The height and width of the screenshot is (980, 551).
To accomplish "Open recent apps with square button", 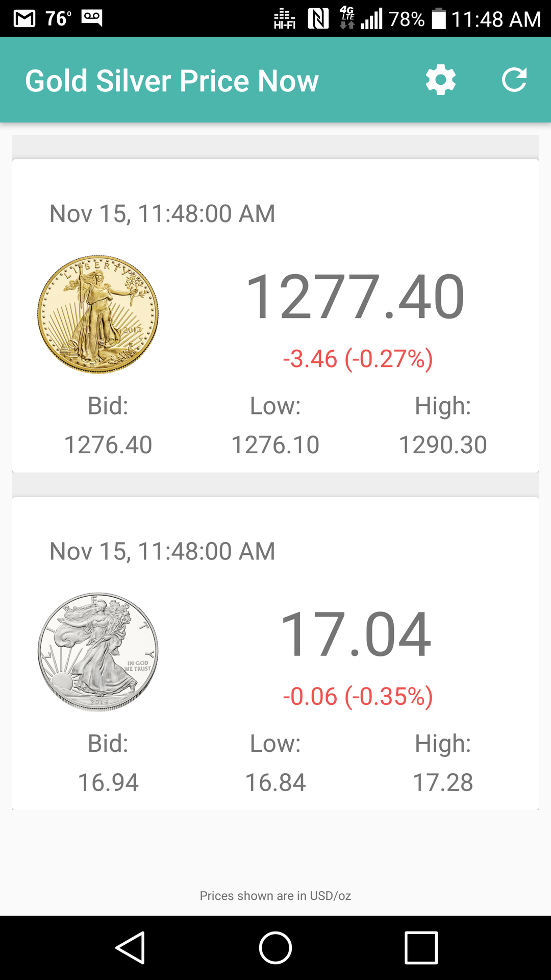I will point(421,948).
